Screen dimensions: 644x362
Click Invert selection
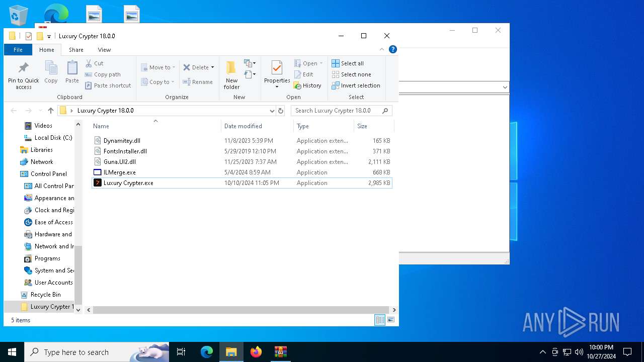coord(356,85)
